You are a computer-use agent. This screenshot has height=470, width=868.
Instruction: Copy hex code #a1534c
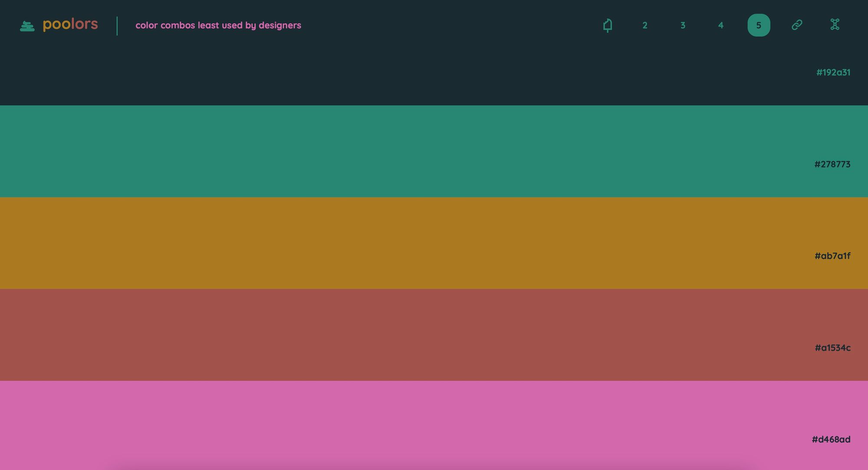[x=832, y=348]
